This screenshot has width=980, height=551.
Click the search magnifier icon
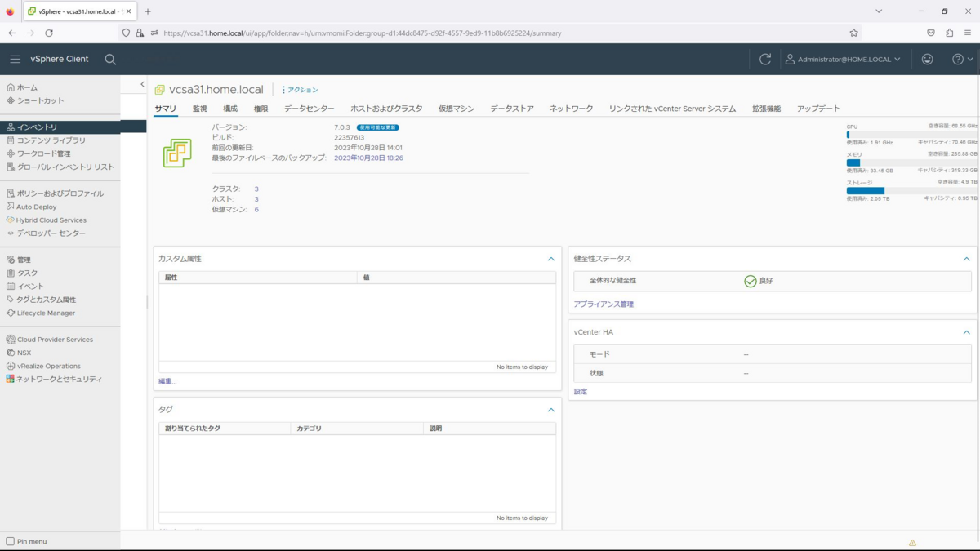pyautogui.click(x=110, y=59)
